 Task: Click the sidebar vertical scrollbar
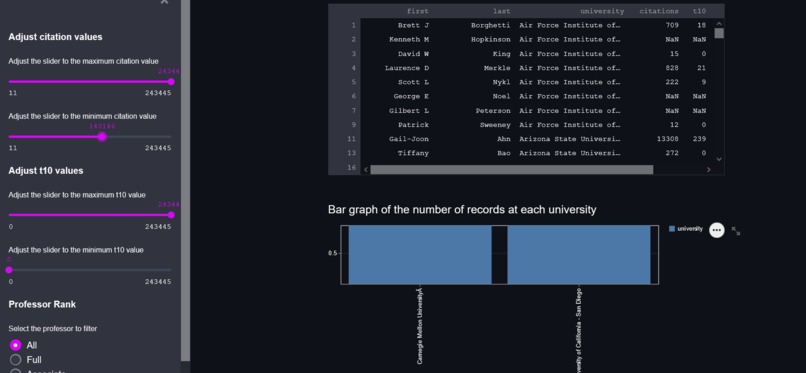point(186,180)
